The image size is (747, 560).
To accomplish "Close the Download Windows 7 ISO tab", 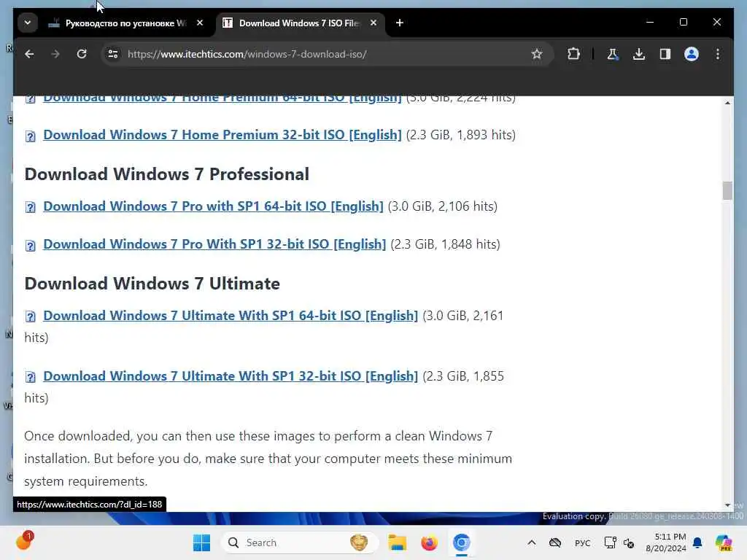I will (x=373, y=23).
